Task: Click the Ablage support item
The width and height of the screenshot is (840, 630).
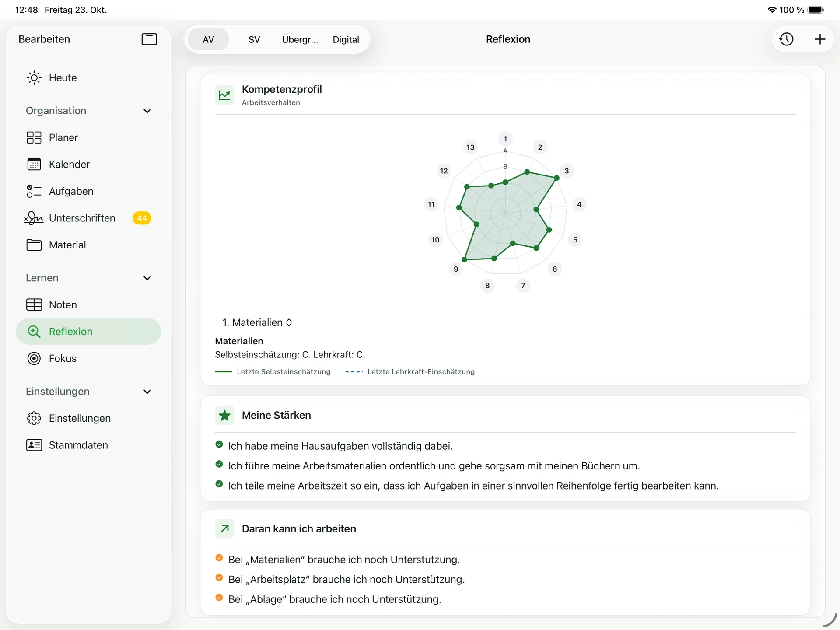Action: [328, 599]
